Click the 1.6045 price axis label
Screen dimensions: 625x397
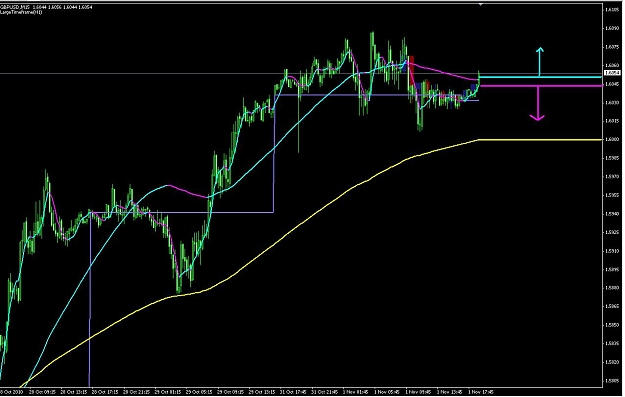pos(612,84)
